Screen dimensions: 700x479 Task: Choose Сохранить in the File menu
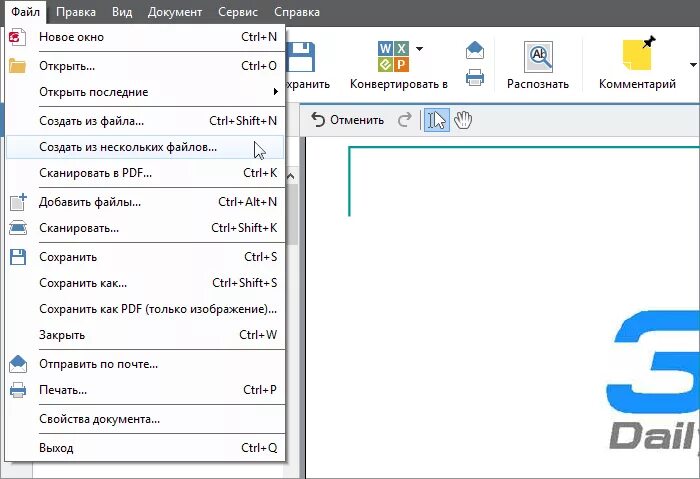point(145,257)
